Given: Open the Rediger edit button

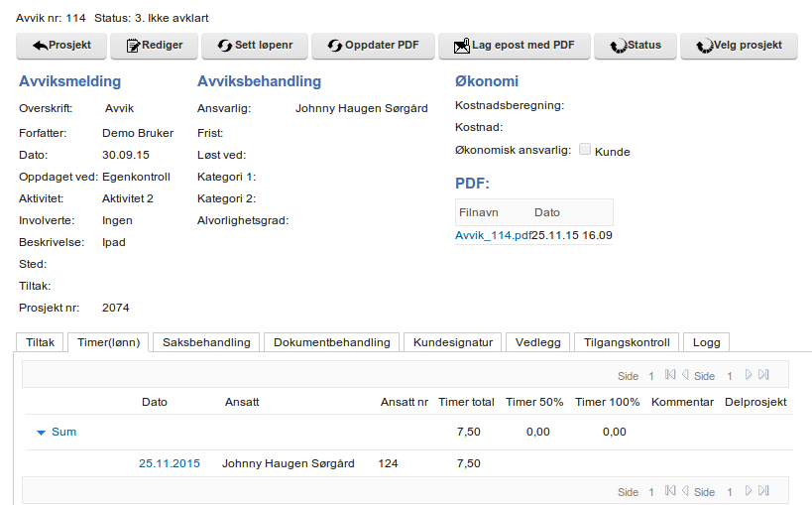Looking at the screenshot, I should point(154,46).
